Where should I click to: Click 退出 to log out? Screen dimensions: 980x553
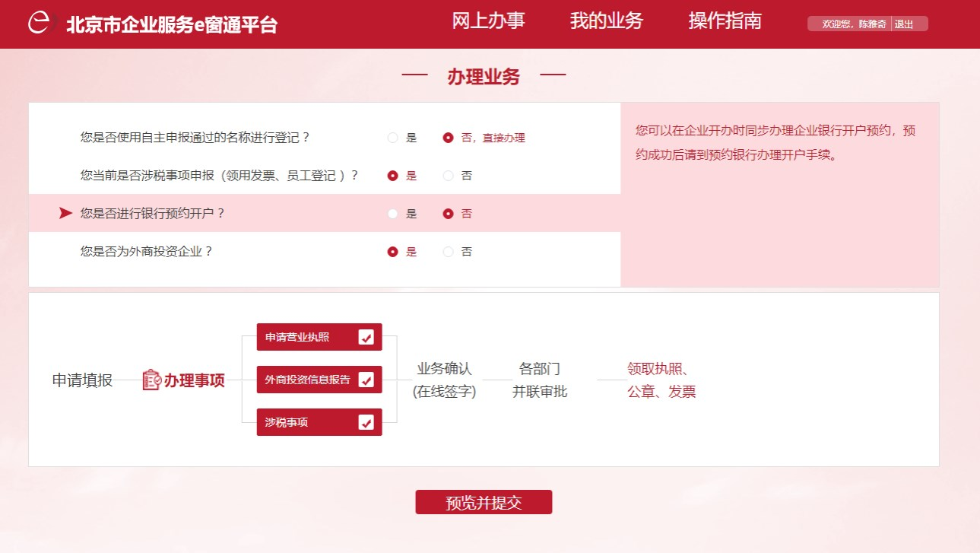click(x=904, y=24)
